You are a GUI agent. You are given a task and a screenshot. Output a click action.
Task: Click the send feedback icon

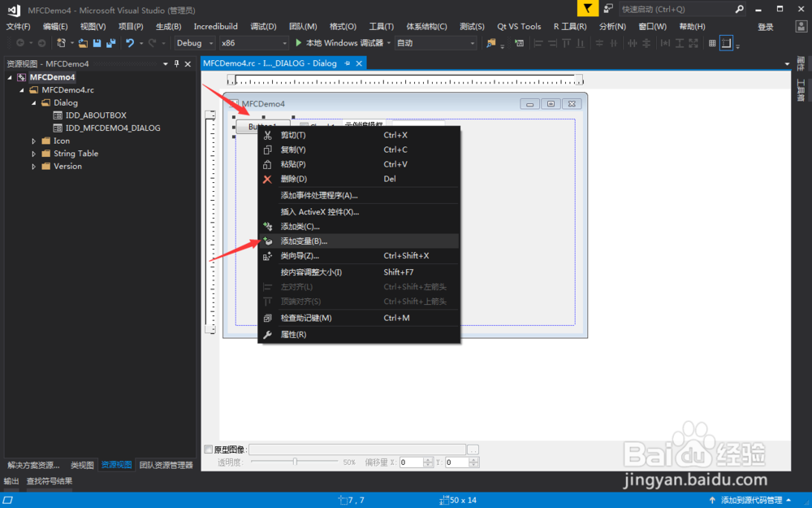[x=608, y=9]
